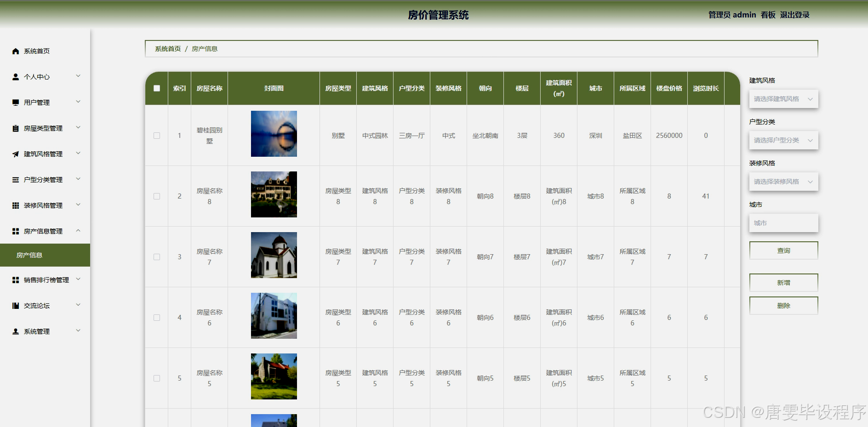Viewport: 868px width, 427px height.
Task: Click the 查询 search button
Action: 783,251
